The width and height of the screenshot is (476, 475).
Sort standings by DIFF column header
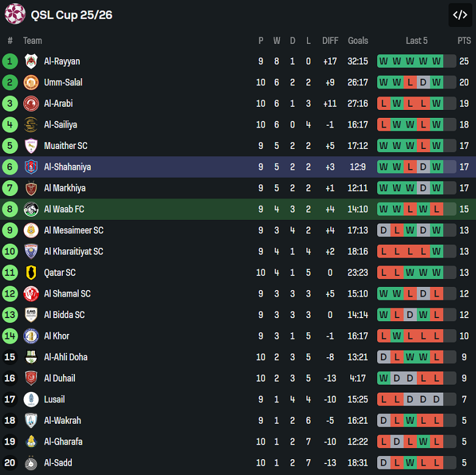(x=330, y=41)
